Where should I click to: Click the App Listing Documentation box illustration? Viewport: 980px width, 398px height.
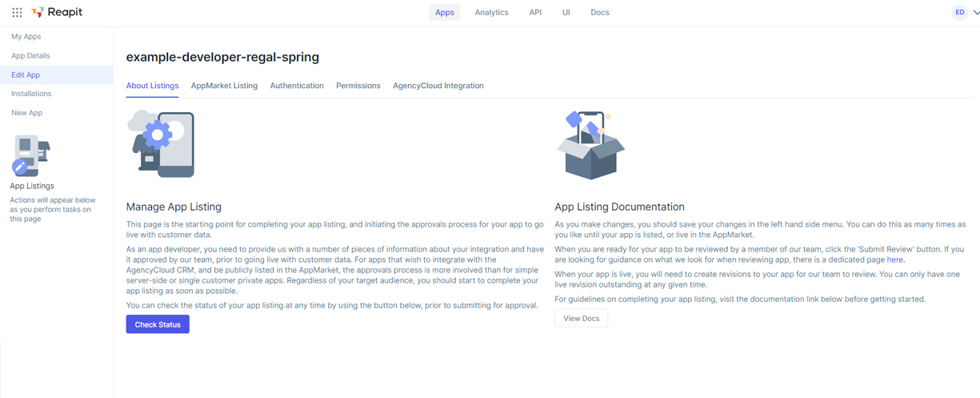(590, 146)
